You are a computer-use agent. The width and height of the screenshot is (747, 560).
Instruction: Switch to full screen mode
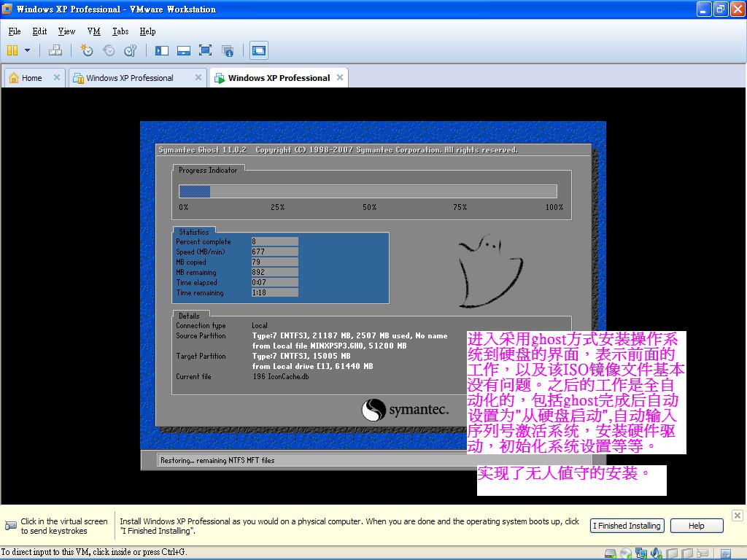[205, 50]
